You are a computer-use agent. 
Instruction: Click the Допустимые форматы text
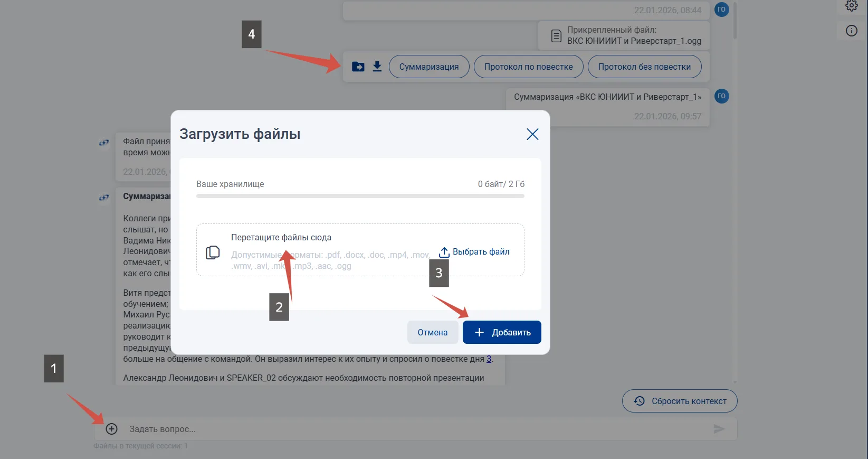coord(330,260)
